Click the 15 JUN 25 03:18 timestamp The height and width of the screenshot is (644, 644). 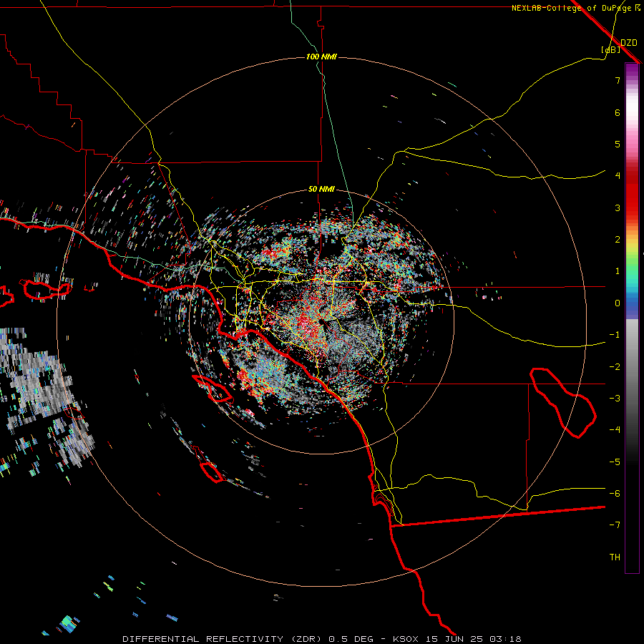click(472, 639)
